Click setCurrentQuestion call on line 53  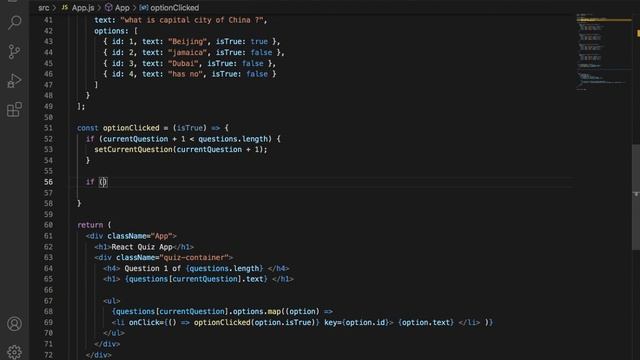pyautogui.click(x=133, y=149)
